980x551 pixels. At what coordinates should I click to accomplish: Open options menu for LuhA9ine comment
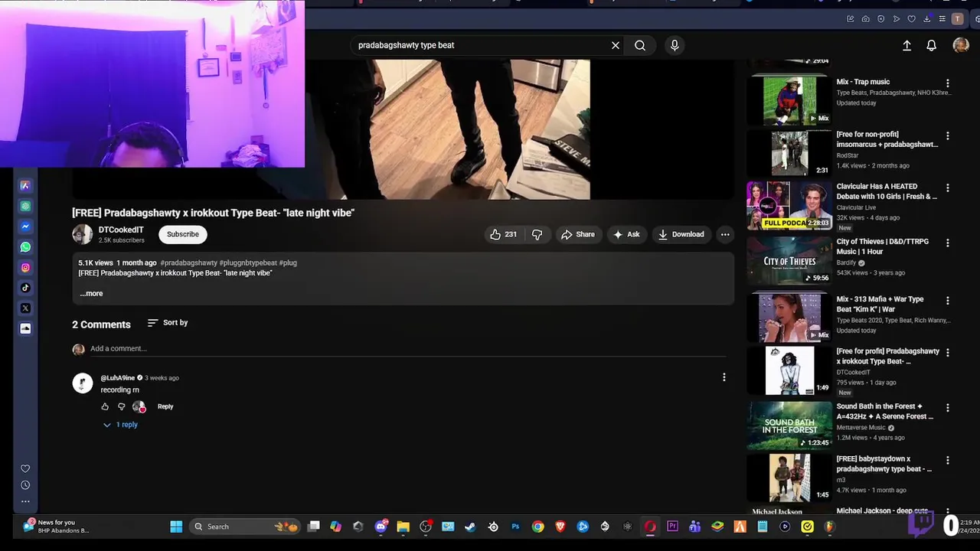coord(724,377)
